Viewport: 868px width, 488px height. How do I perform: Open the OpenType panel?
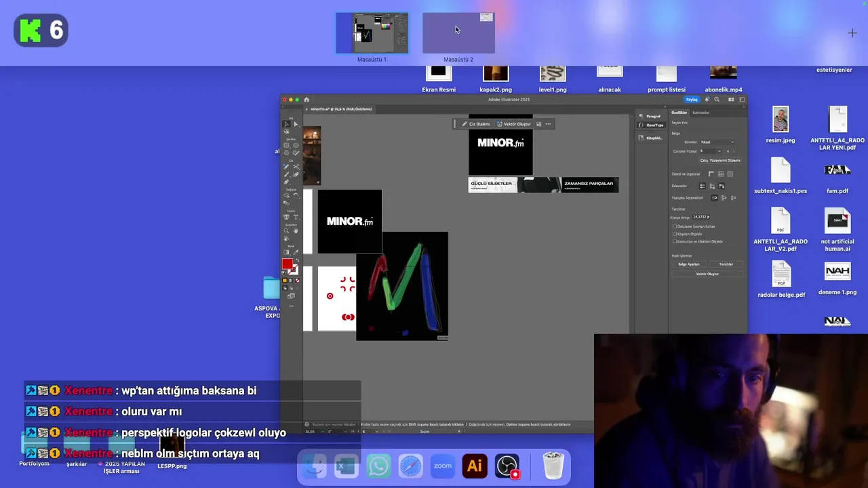pos(651,125)
